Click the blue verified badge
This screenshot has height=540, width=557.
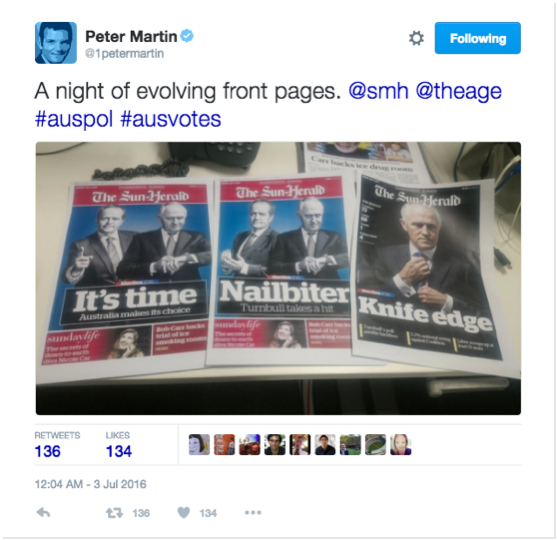click(187, 36)
